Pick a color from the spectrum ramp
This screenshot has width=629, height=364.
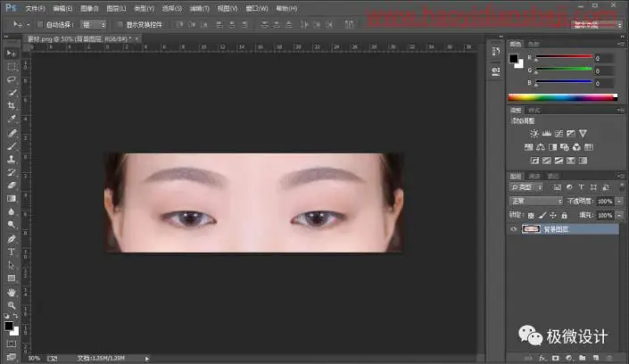[x=563, y=97]
